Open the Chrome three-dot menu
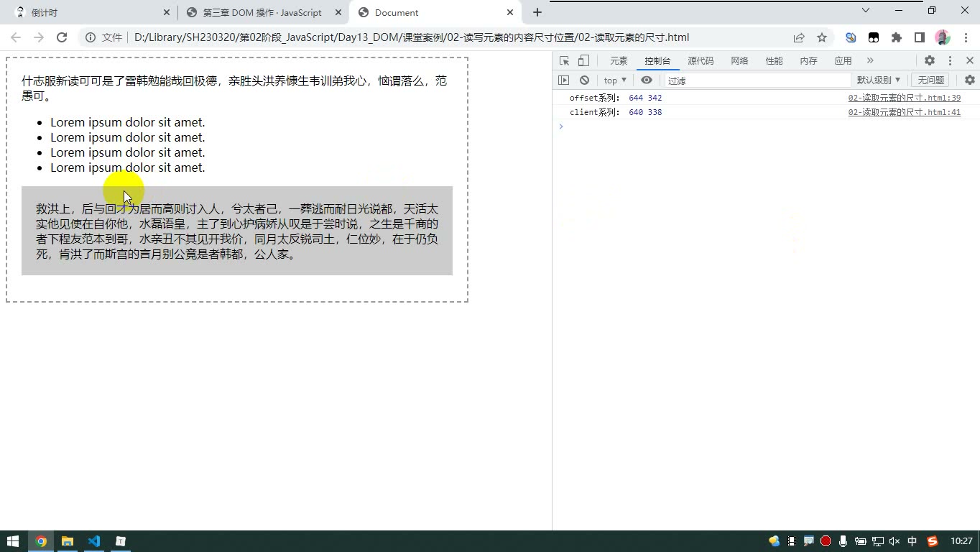 pos(964,37)
